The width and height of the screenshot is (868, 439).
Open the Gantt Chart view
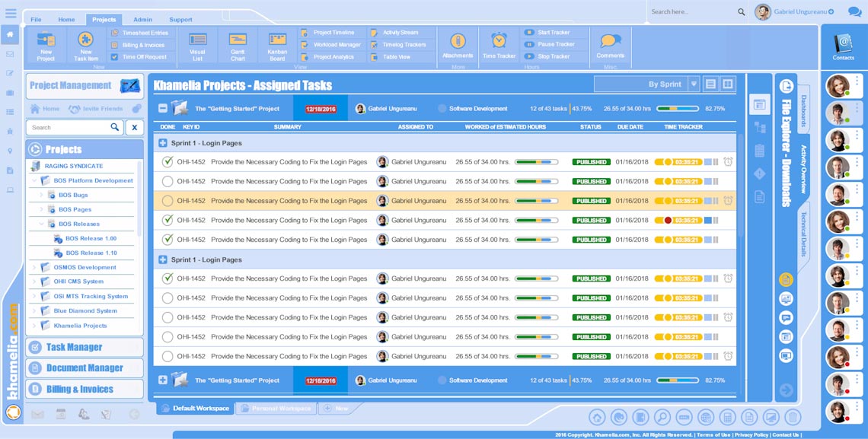click(x=238, y=46)
